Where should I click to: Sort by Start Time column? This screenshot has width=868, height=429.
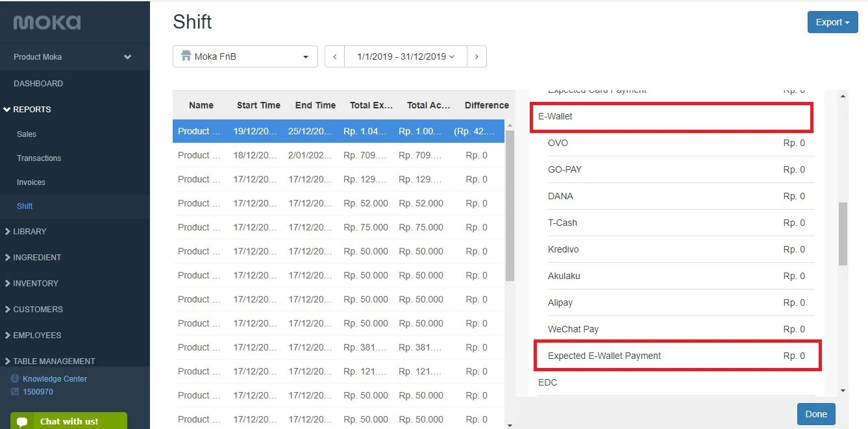click(258, 105)
